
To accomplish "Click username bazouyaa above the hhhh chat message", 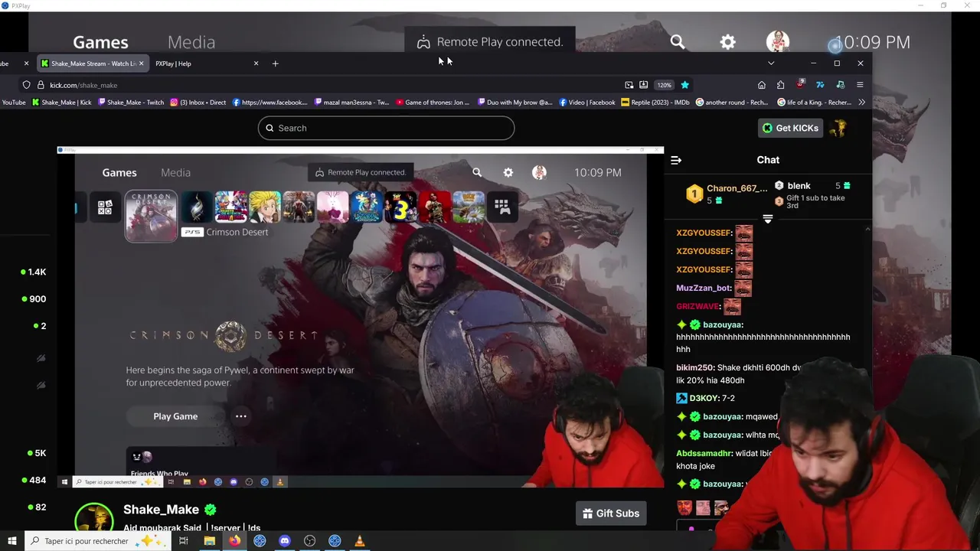I will (x=722, y=324).
